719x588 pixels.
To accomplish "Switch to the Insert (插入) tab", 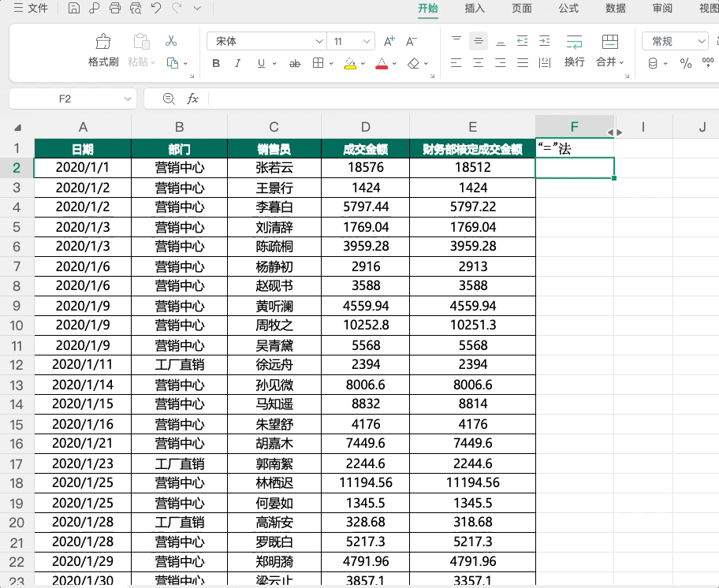I will click(475, 8).
